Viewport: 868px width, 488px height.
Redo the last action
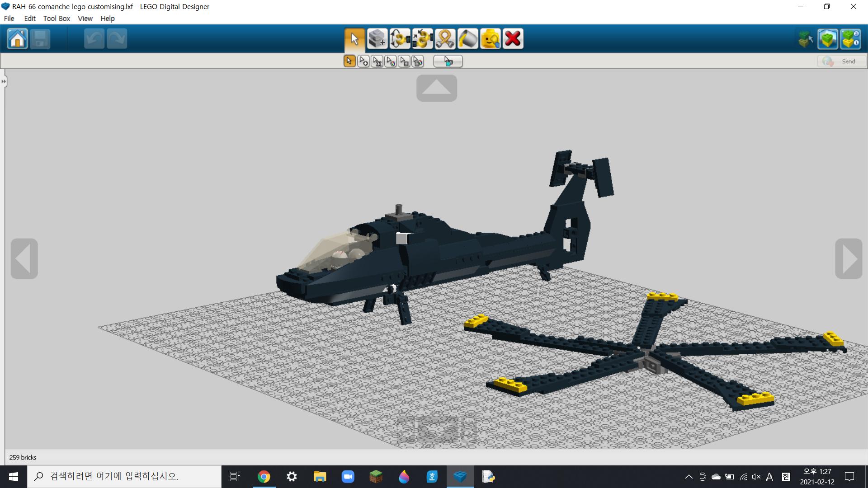point(117,39)
